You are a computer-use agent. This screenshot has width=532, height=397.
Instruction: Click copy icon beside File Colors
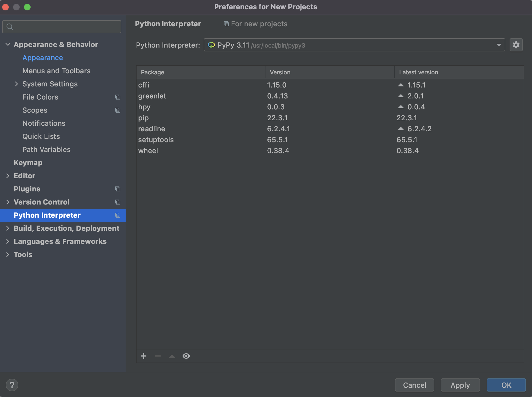118,97
